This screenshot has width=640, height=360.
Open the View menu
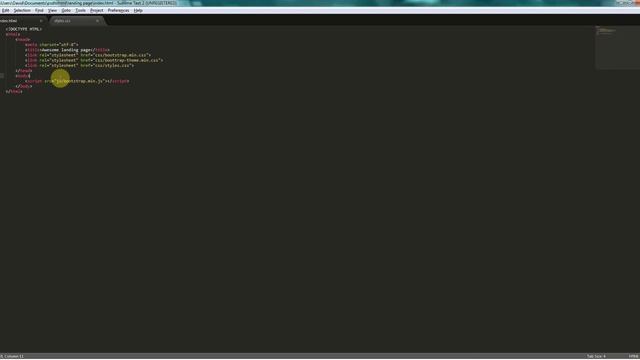pyautogui.click(x=52, y=10)
